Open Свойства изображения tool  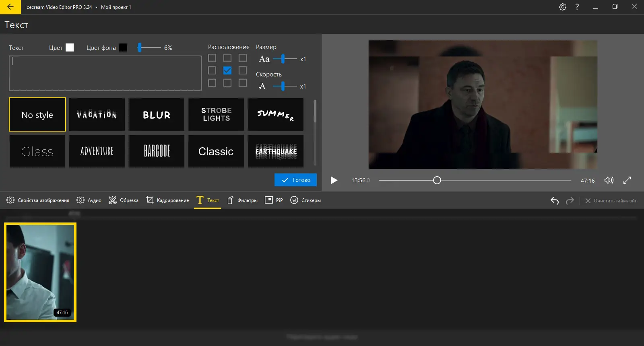38,200
